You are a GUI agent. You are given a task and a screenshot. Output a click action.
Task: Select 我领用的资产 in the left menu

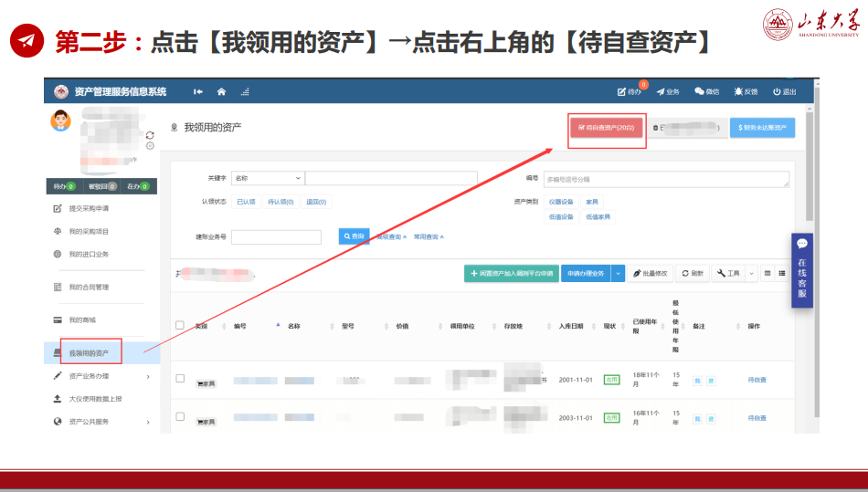(x=90, y=352)
